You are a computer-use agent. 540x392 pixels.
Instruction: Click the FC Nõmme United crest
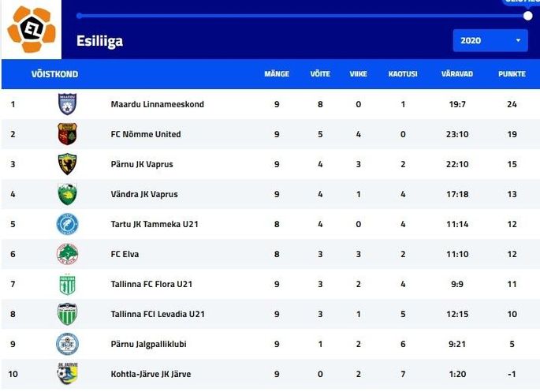pyautogui.click(x=67, y=133)
